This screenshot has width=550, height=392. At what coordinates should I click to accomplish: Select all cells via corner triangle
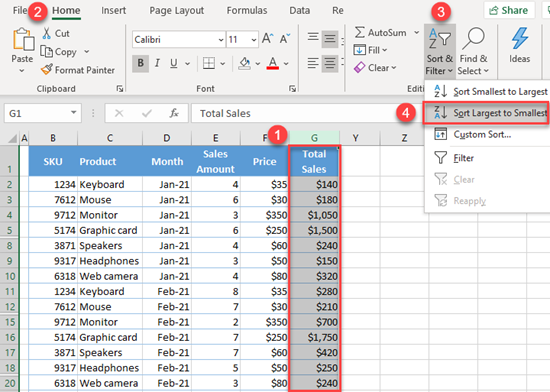click(x=12, y=139)
